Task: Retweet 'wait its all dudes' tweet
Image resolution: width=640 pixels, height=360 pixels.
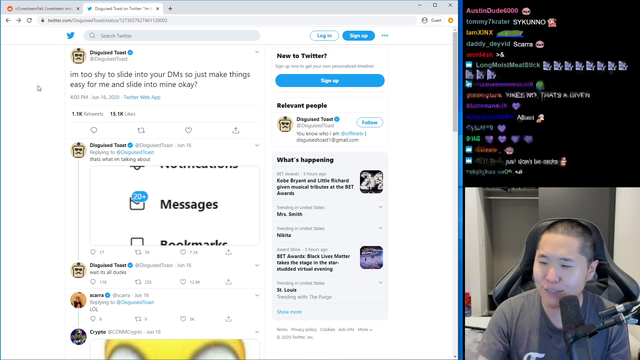Action: pyautogui.click(x=138, y=282)
